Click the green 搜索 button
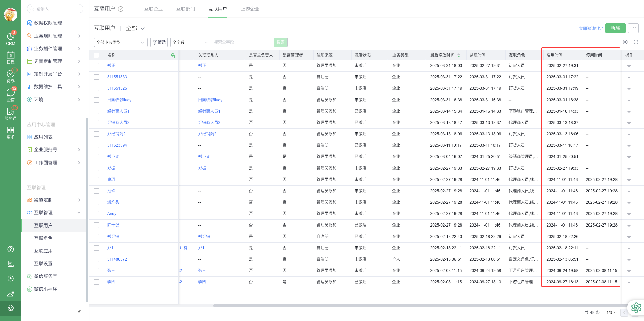The height and width of the screenshot is (321, 644). click(281, 42)
